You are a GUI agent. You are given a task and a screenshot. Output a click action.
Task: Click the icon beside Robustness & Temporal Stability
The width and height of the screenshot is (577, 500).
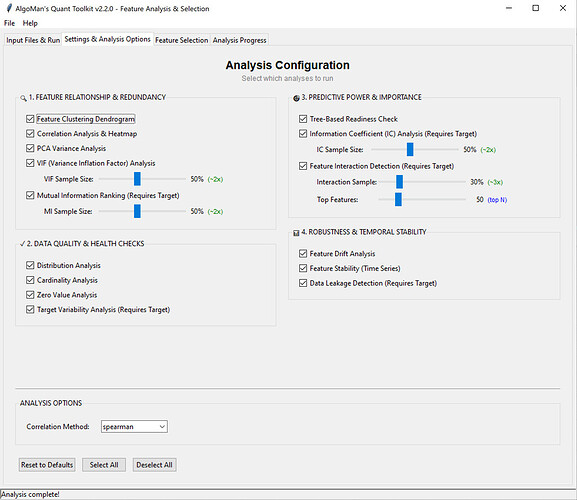(x=296, y=233)
